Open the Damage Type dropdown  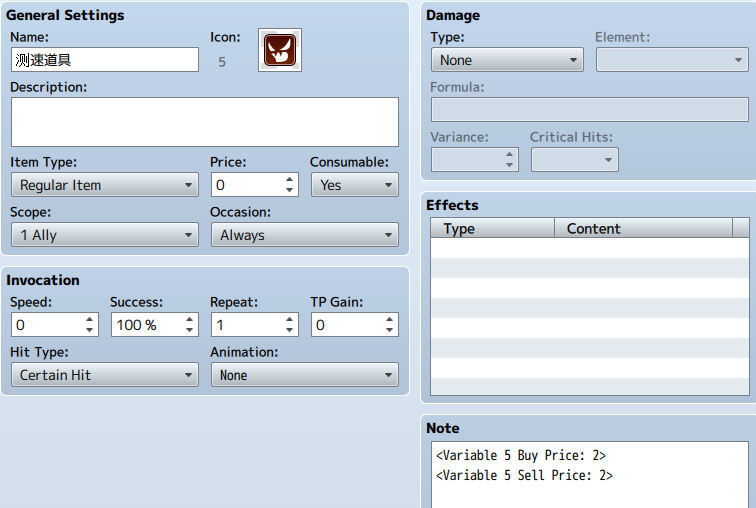507,60
